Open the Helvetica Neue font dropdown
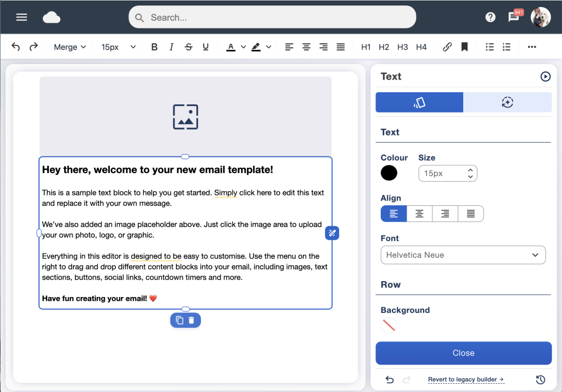 pyautogui.click(x=463, y=255)
